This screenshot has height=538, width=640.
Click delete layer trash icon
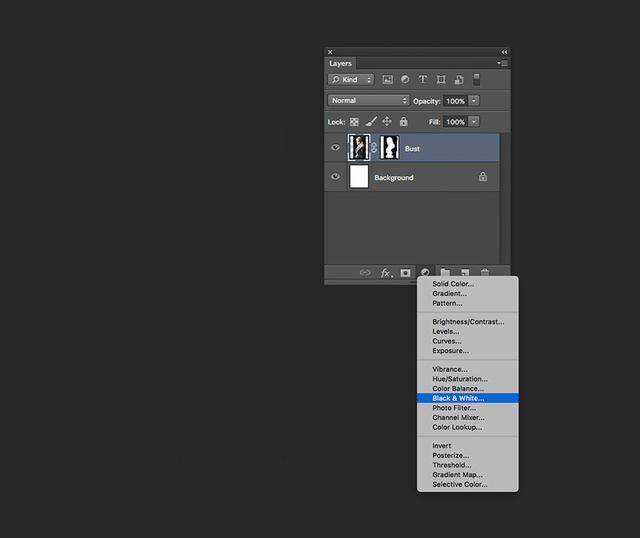coord(484,272)
